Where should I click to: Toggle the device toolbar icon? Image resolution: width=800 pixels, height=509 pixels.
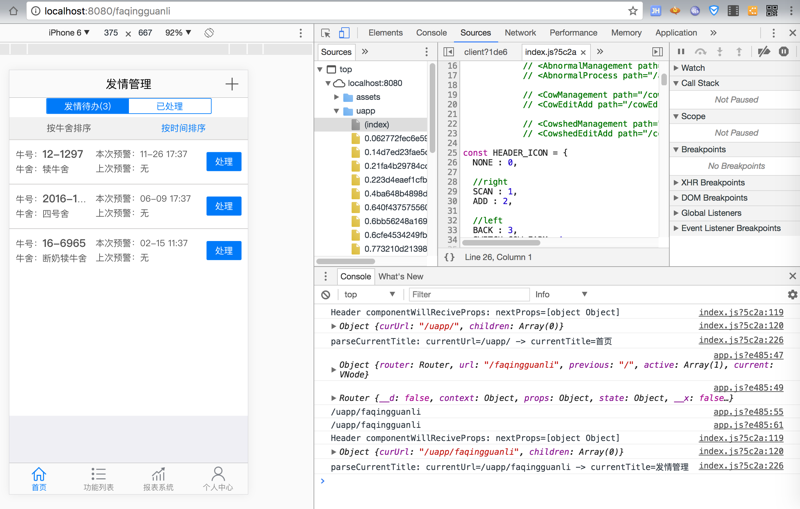(344, 33)
